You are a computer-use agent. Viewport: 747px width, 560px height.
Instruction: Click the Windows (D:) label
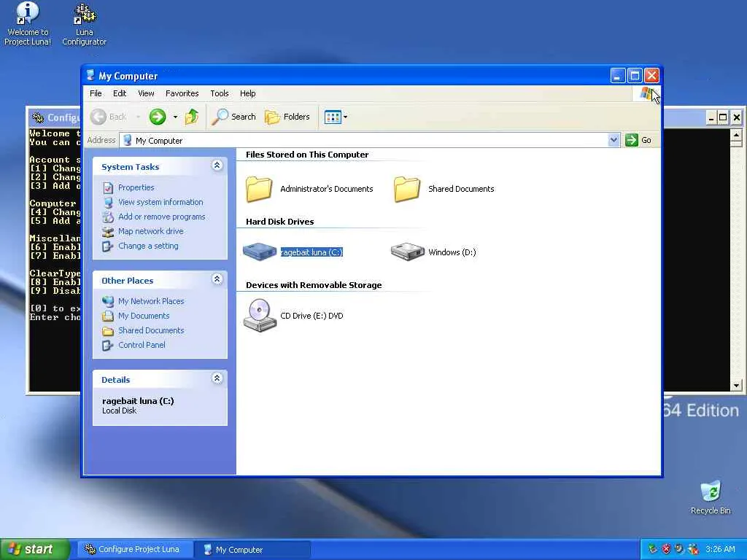452,252
